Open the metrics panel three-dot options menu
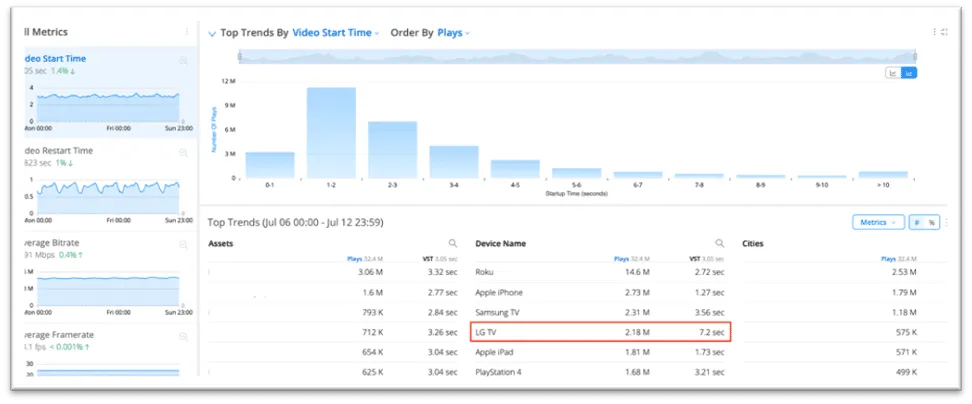 (x=187, y=32)
